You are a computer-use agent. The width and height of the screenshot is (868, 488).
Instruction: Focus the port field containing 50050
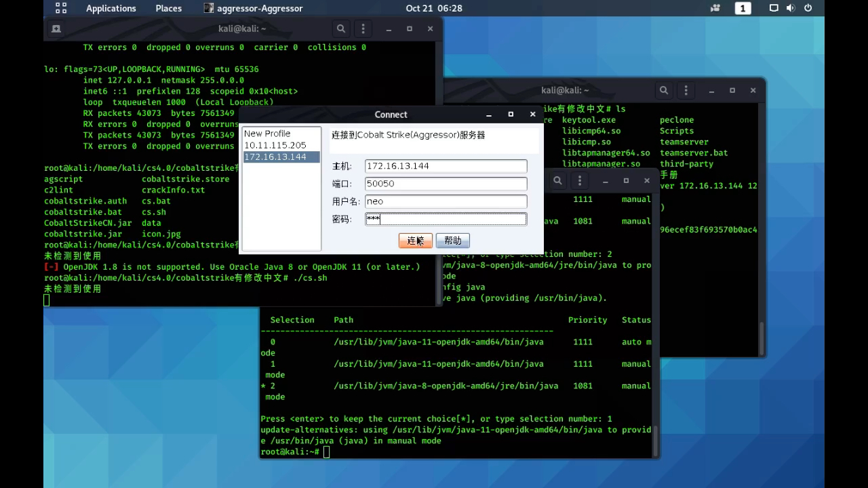coord(446,184)
